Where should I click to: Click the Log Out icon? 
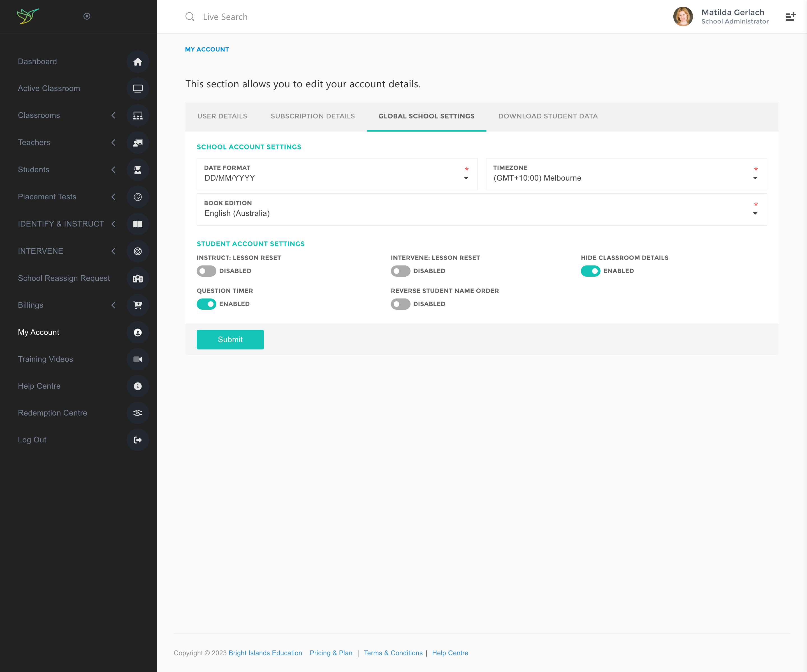tap(138, 440)
